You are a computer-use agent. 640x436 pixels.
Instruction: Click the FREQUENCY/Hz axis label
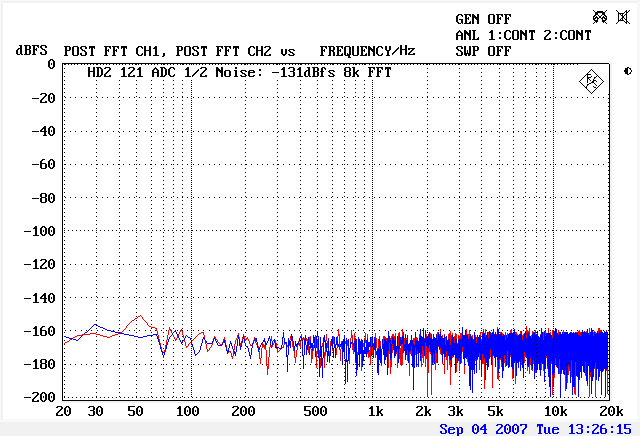pos(367,51)
